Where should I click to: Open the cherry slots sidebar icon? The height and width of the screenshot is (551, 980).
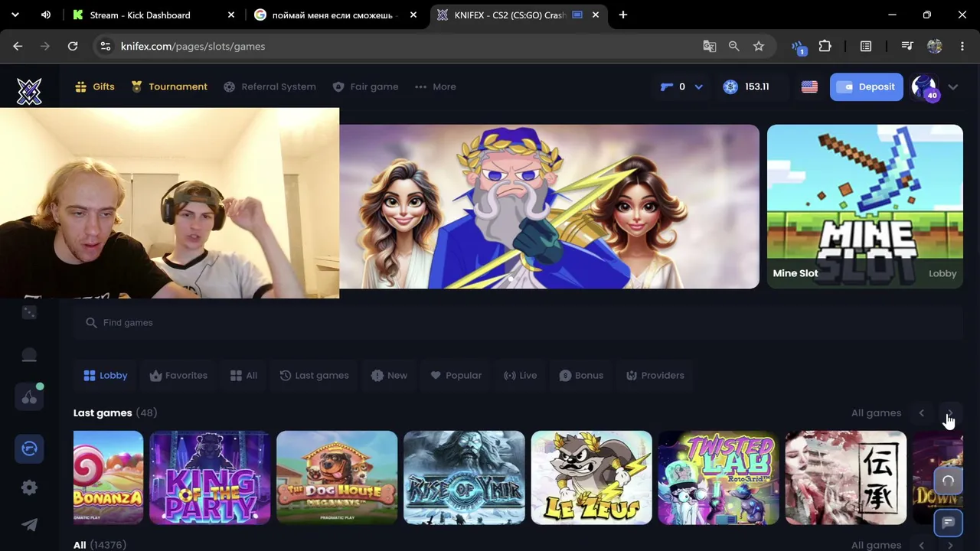29,396
